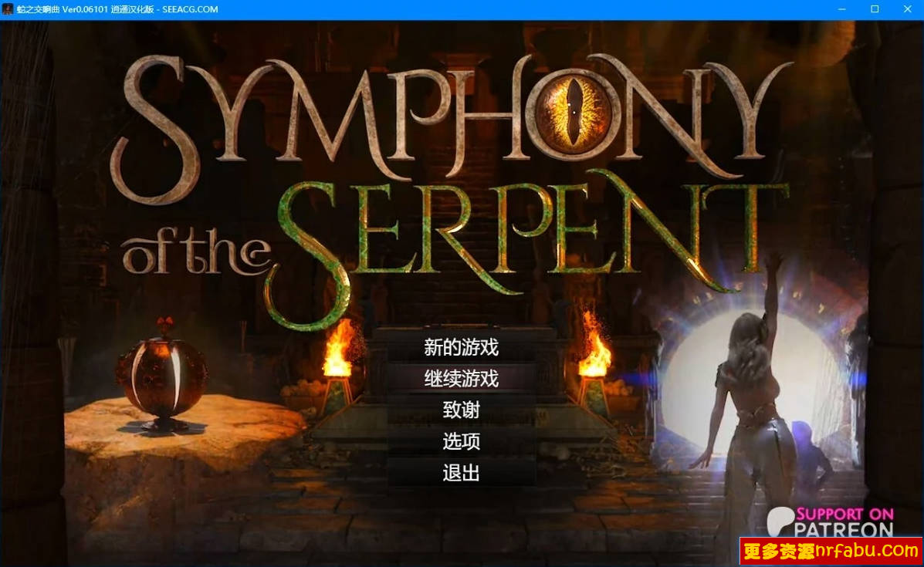Click the glass orb on the stone pedestal

(x=161, y=376)
